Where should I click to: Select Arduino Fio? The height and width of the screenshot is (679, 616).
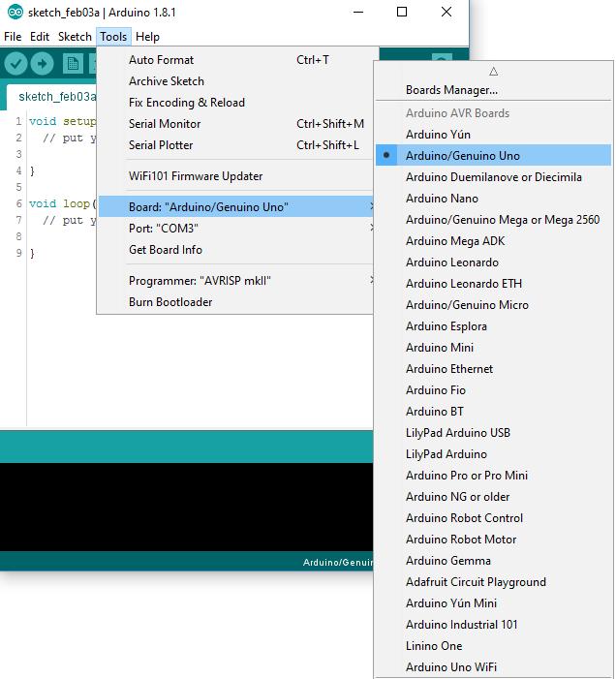(493, 390)
